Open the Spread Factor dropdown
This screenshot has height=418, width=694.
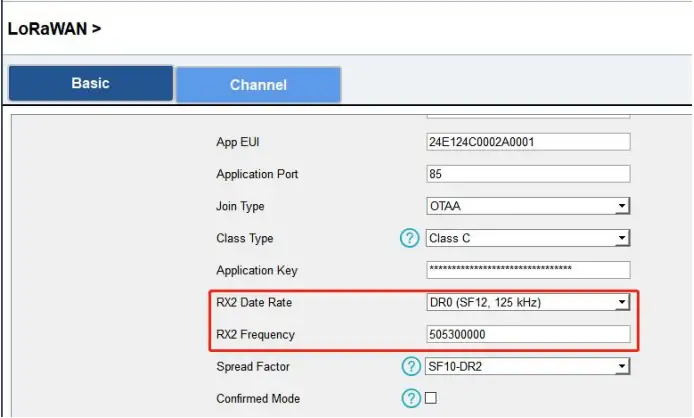[527, 367]
